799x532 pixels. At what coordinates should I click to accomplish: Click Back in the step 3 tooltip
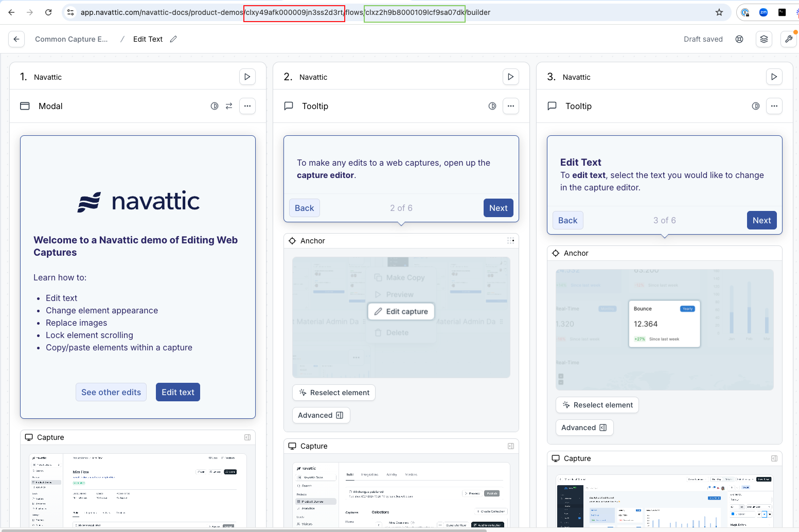568,220
